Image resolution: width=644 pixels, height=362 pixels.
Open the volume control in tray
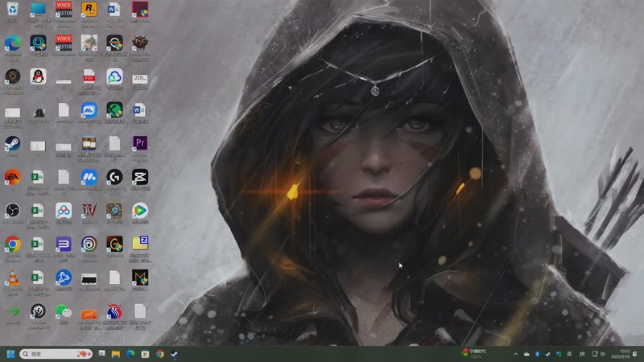tap(603, 354)
